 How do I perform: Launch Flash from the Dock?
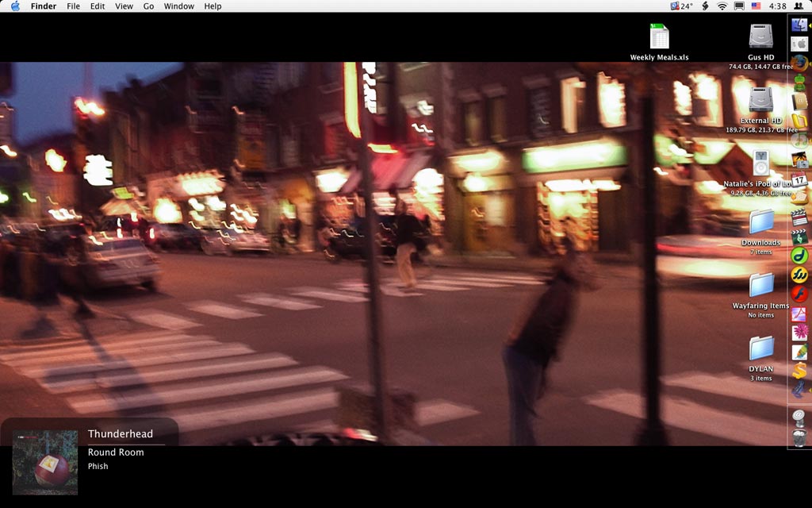point(799,294)
